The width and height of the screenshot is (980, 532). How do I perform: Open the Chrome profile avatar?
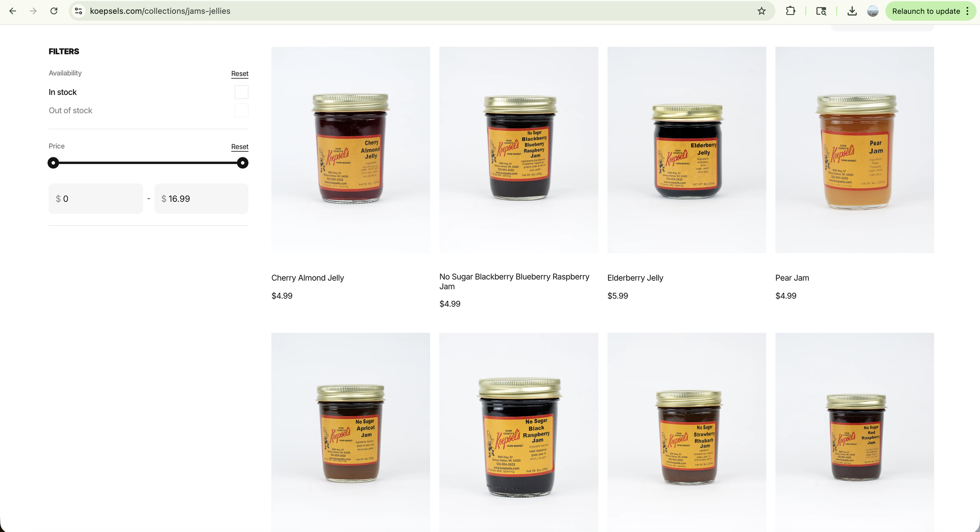click(x=873, y=11)
